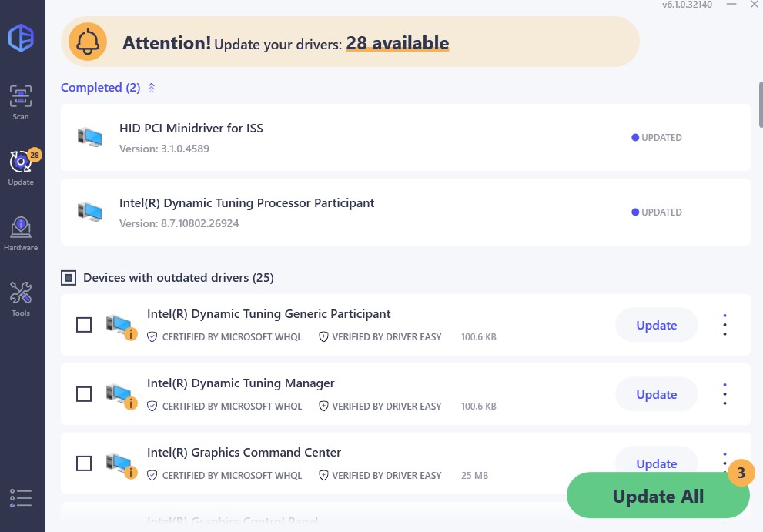
Task: Toggle select-all for devices with outdated drivers
Action: 69,278
